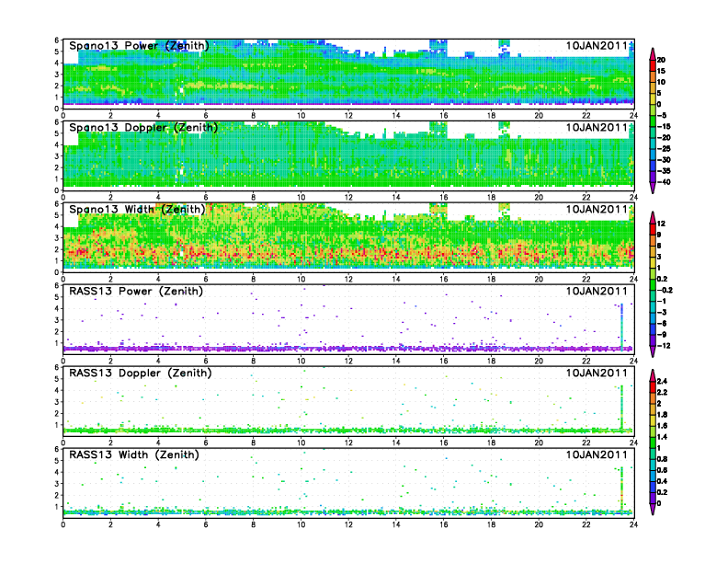The image size is (728, 563).
Task: Select the 'Spano13 Width (Zenith)' panel title
Action: tap(137, 209)
